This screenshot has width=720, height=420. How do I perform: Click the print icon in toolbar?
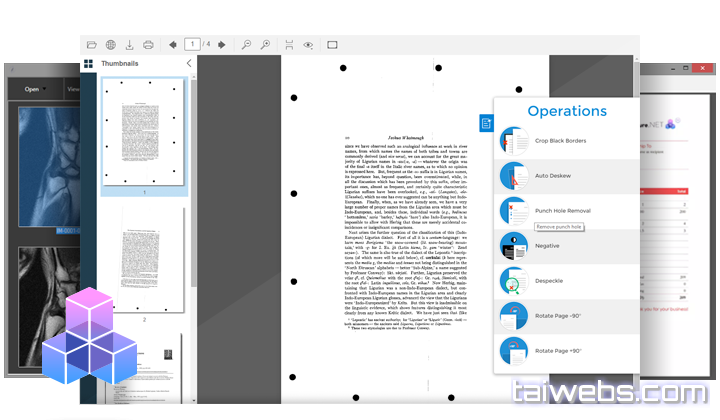tap(148, 45)
